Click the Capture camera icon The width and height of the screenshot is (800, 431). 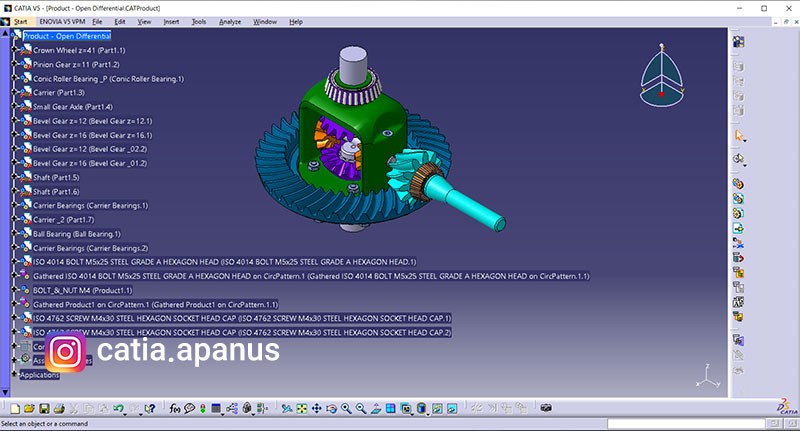(x=546, y=408)
